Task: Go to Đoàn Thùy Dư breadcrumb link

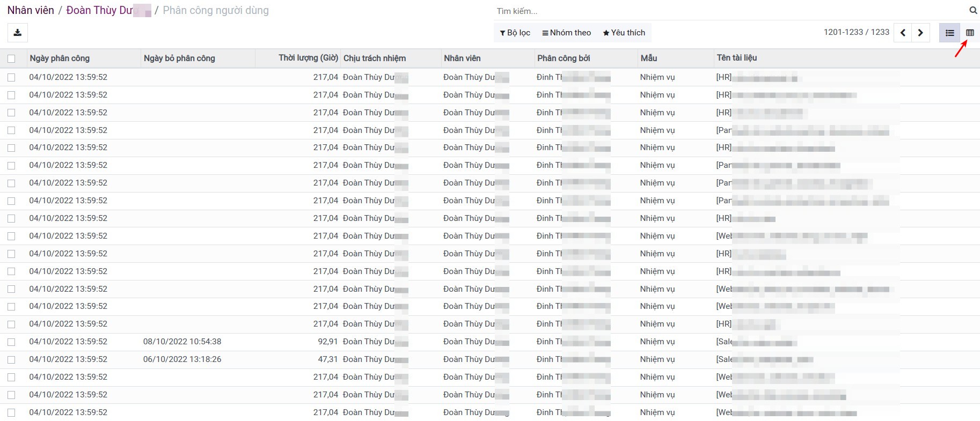Action: (x=99, y=10)
